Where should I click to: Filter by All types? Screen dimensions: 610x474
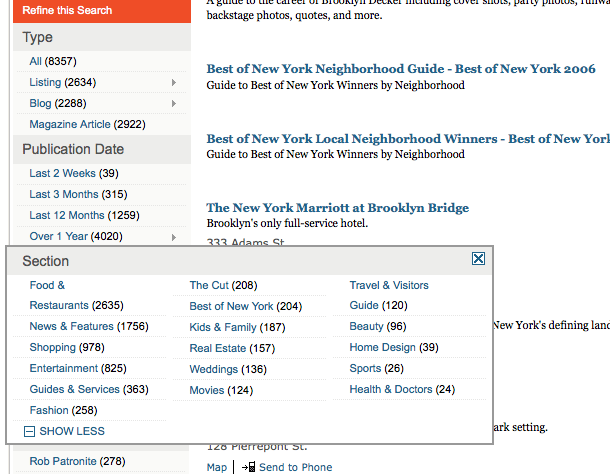click(x=36, y=61)
